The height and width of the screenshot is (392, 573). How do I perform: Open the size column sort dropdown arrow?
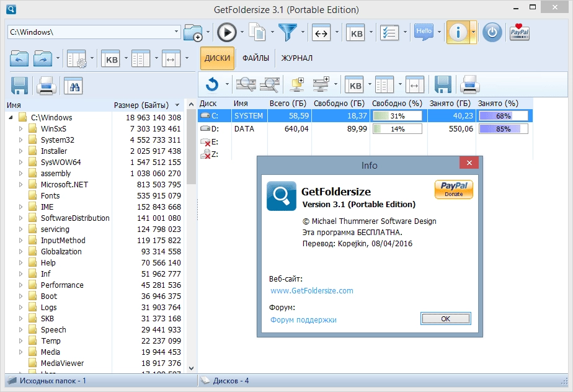[x=177, y=105]
